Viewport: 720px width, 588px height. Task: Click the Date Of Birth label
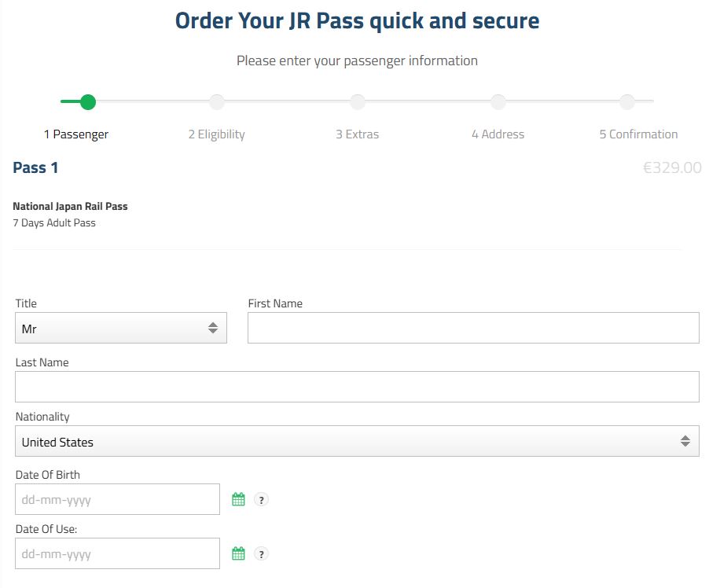(x=48, y=475)
